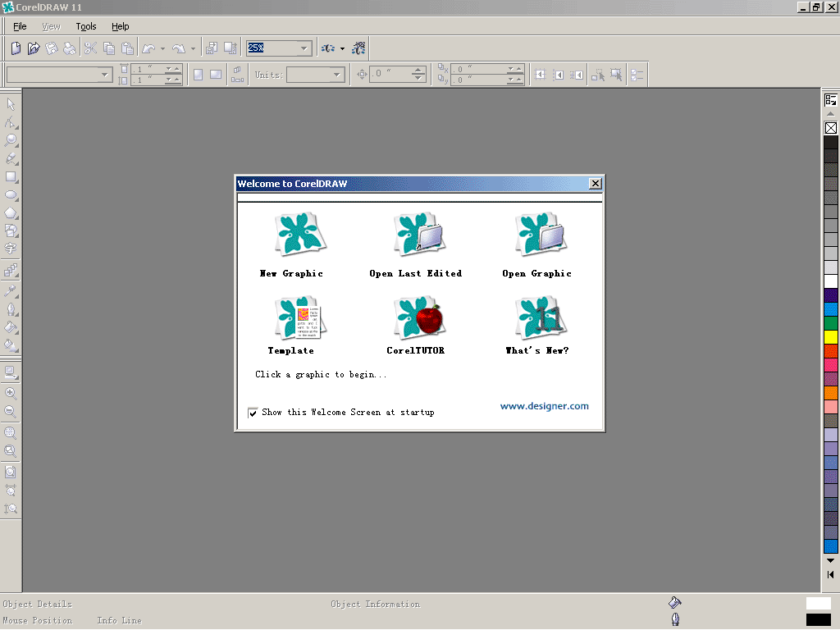Click the Import icon in the toolbar
The width and height of the screenshot is (840, 630).
(212, 48)
